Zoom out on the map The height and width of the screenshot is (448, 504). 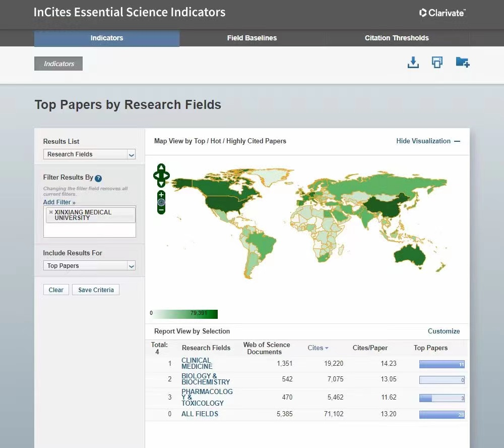click(x=161, y=210)
